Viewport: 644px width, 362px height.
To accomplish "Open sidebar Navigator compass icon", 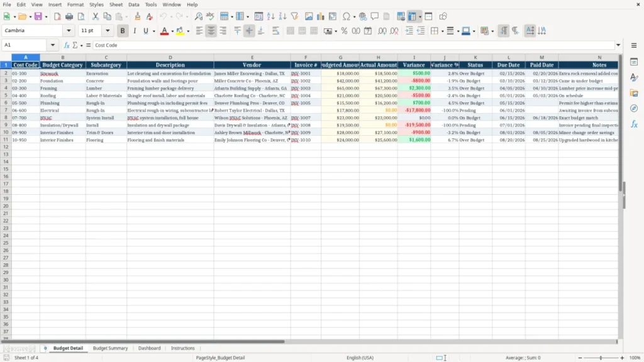I will [634, 108].
